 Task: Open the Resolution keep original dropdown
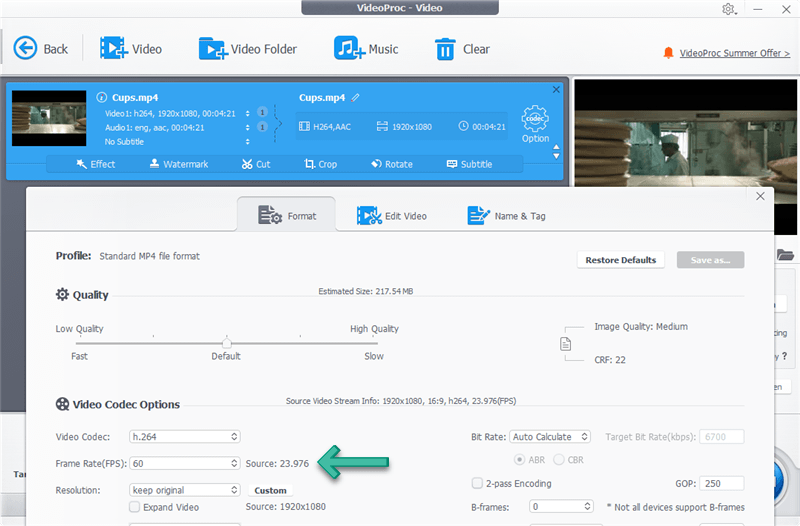coord(184,490)
